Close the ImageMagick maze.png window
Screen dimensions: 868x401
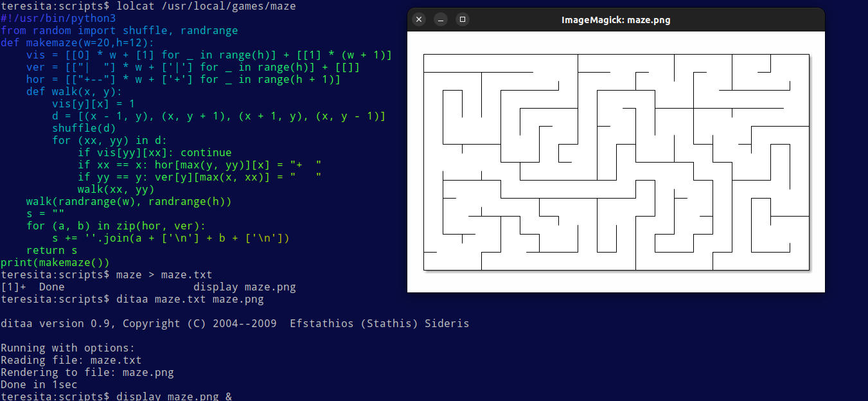pyautogui.click(x=419, y=19)
